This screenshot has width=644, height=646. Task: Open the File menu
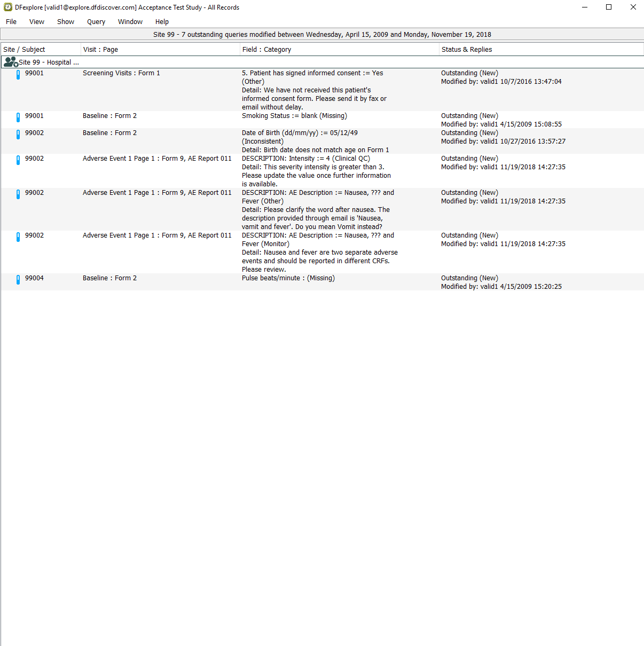click(11, 22)
